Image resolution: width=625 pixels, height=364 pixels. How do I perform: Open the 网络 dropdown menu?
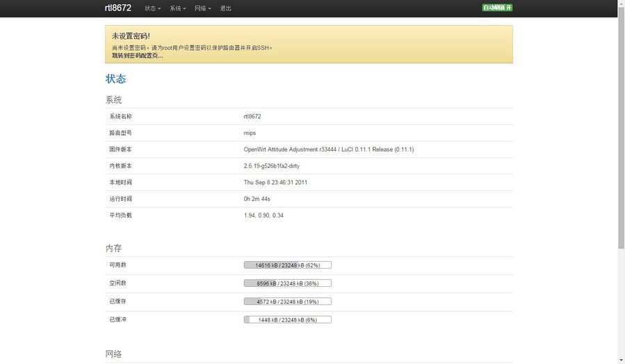coord(203,8)
